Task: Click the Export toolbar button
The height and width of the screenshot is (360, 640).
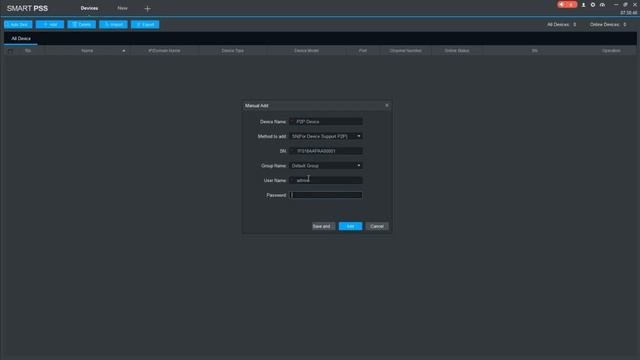Action: pos(145,24)
